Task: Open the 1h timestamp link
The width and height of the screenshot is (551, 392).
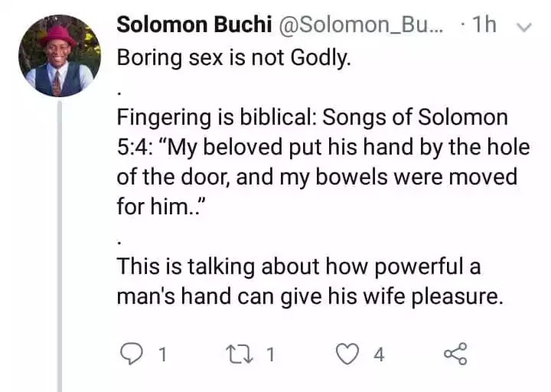Action: point(484,25)
